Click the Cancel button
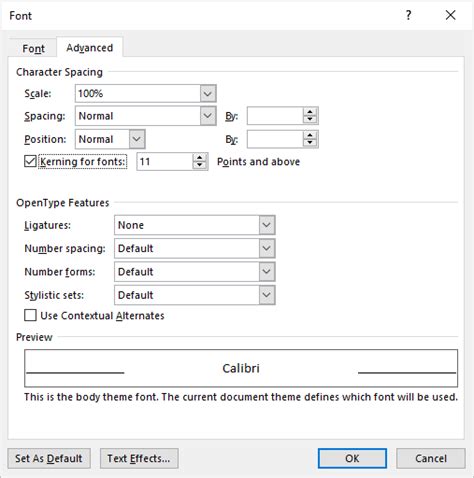This screenshot has height=478, width=474. [x=431, y=458]
